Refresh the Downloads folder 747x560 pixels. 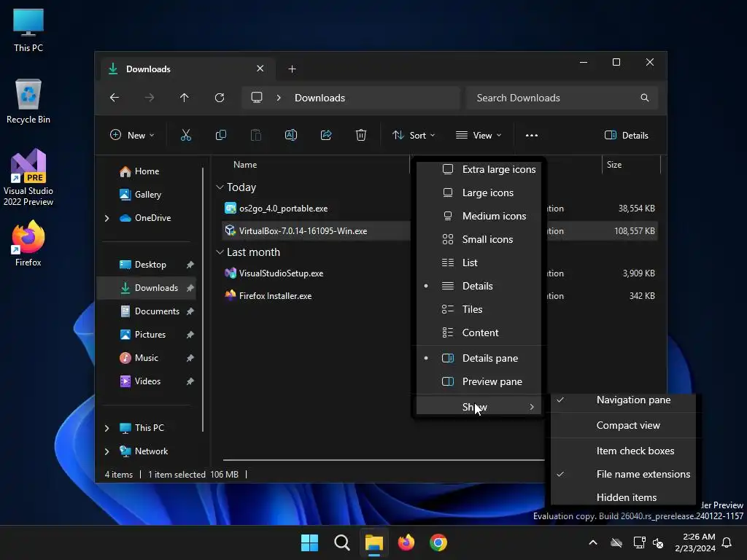(x=220, y=98)
